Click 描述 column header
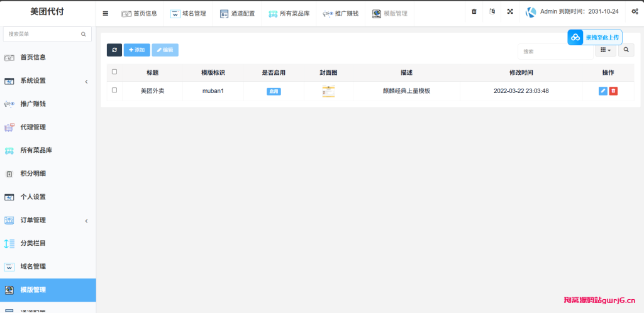The height and width of the screenshot is (313, 644). click(406, 73)
